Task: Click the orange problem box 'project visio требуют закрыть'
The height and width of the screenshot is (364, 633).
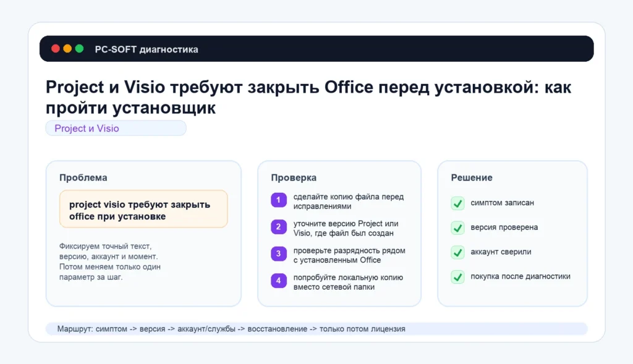Action: point(143,209)
